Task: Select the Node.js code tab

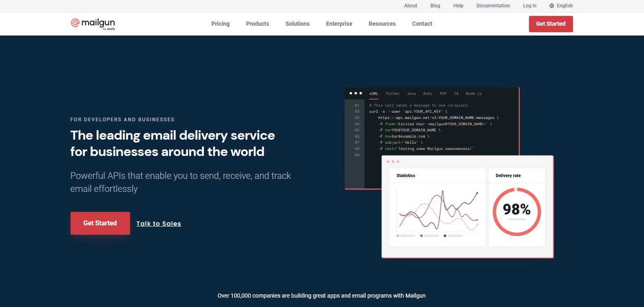Action: click(474, 93)
